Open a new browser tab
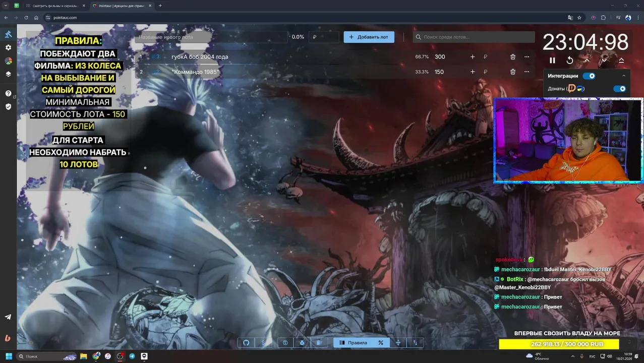644x363 pixels. [x=160, y=6]
